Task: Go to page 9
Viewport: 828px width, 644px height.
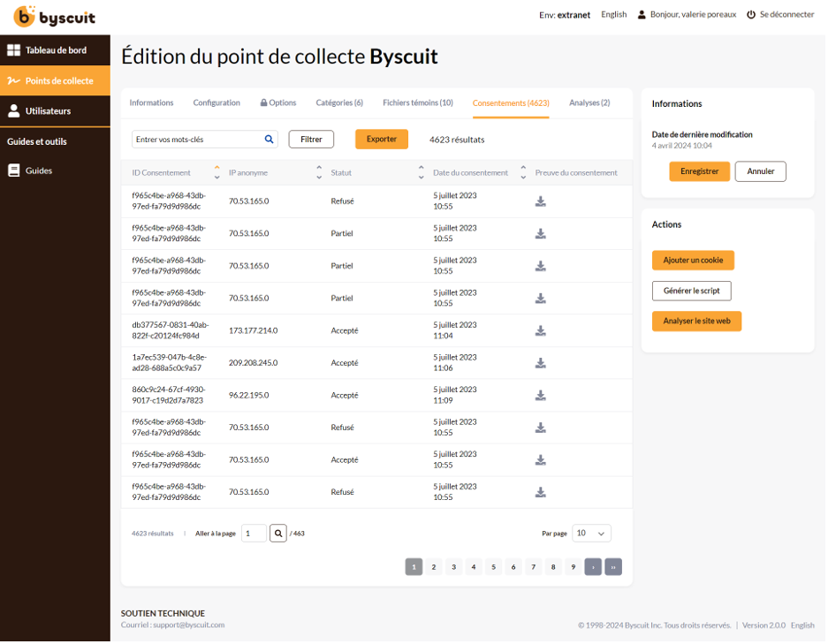Action: 573,567
